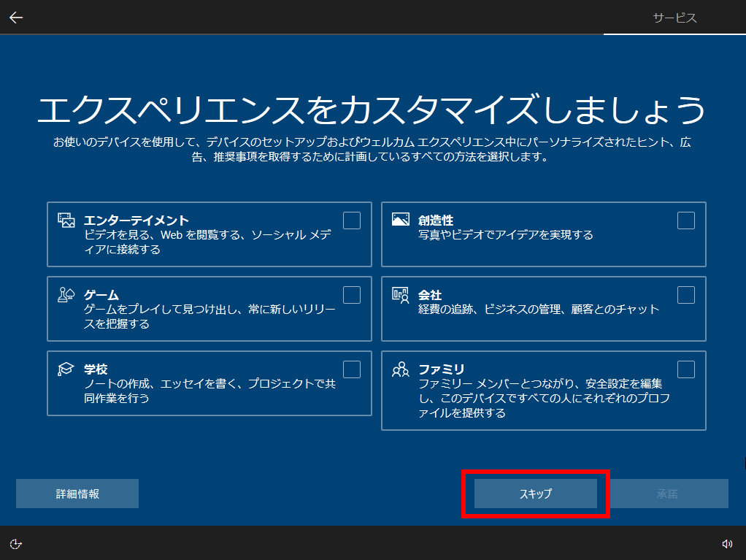This screenshot has width=746, height=560.
Task: Select the サービス tab
Action: (674, 18)
